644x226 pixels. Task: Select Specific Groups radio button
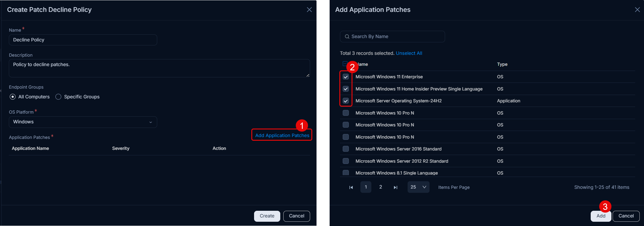58,97
